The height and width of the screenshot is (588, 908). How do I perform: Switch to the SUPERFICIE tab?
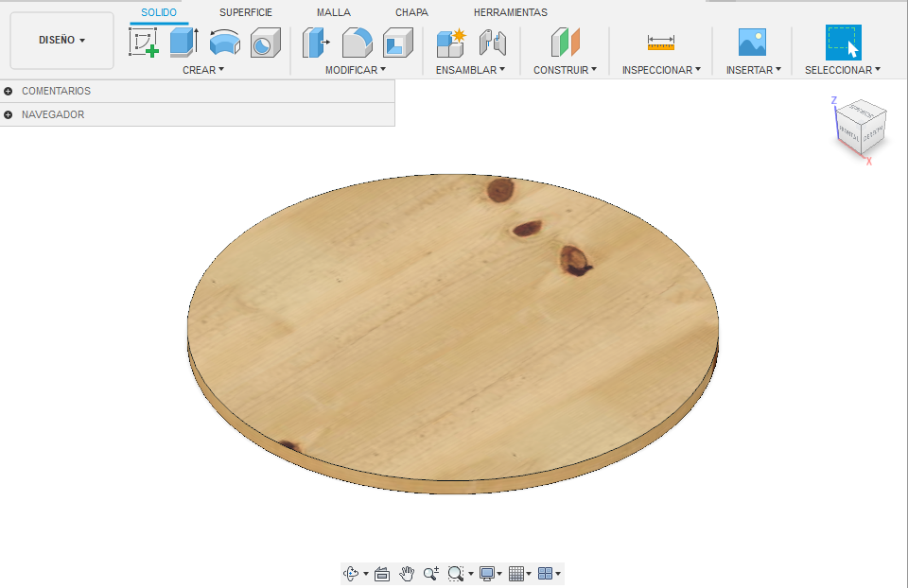pos(245,12)
